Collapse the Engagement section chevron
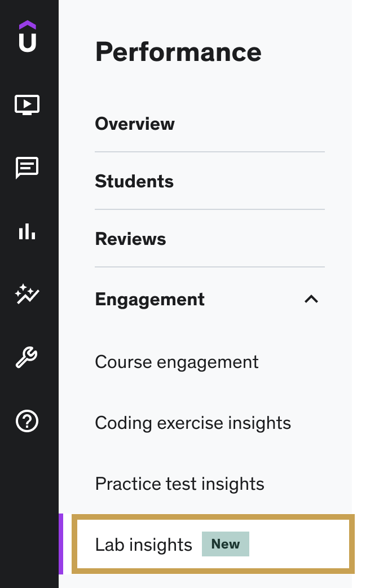 [x=311, y=299]
